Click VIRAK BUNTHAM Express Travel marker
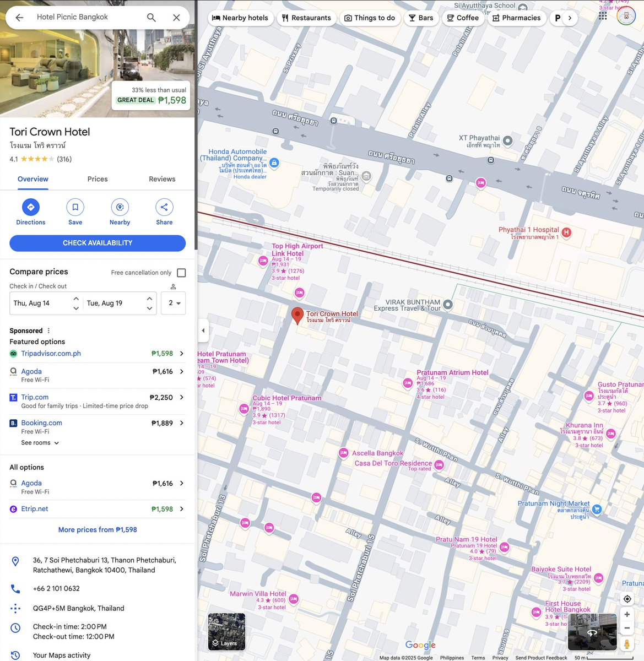This screenshot has height=661, width=644. click(x=448, y=304)
